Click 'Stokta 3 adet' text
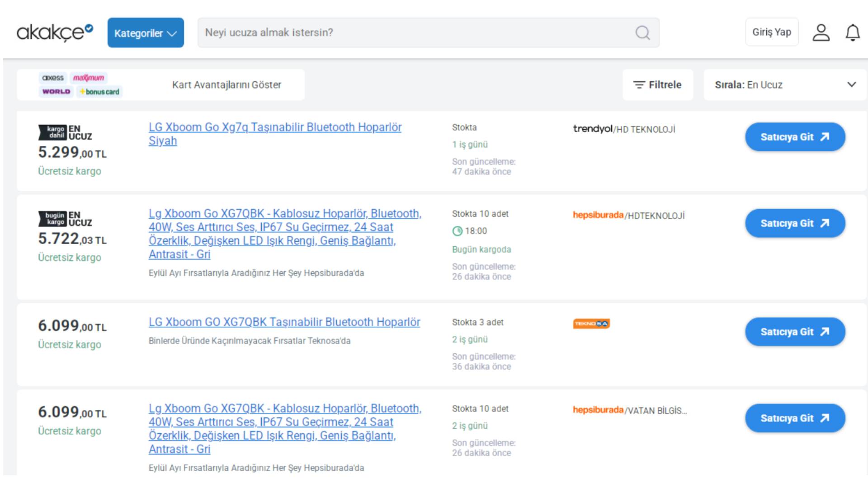Image resolution: width=868 pixels, height=488 pixels. [x=478, y=322]
